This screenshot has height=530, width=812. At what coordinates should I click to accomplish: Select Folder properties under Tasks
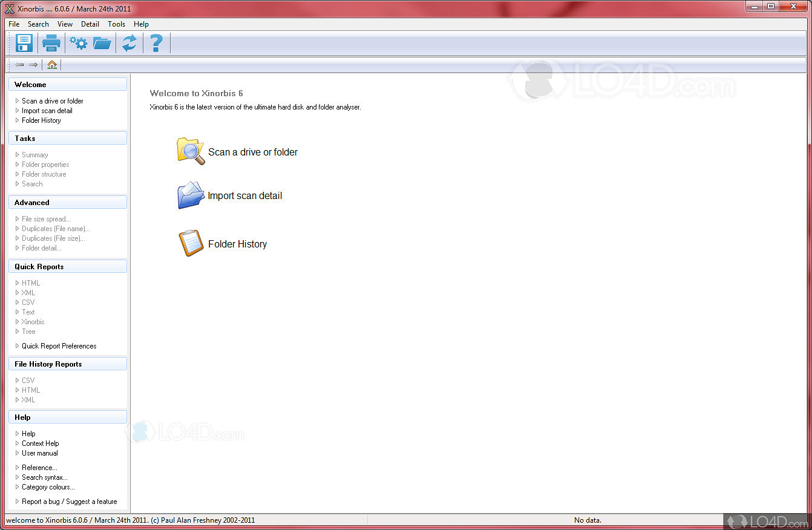coord(45,165)
